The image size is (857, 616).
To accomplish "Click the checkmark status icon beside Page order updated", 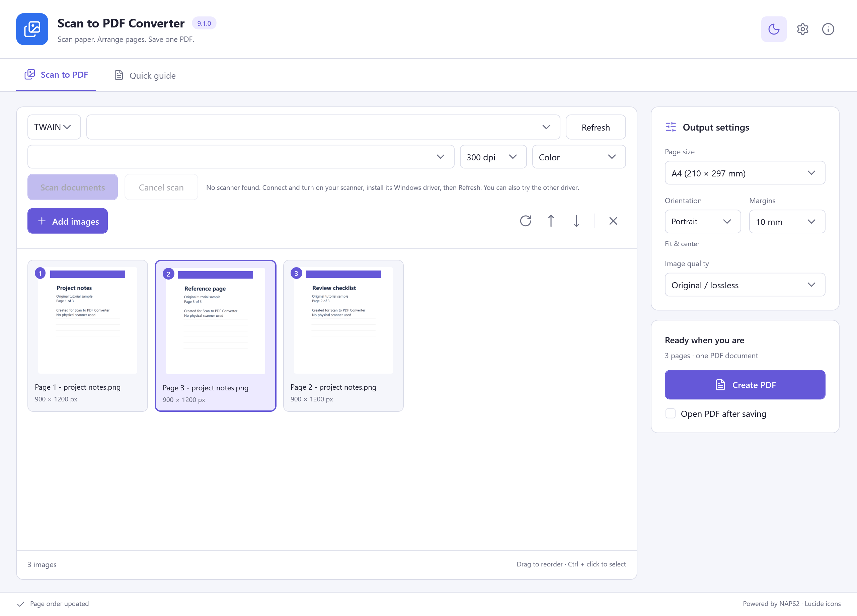I will 21,604.
